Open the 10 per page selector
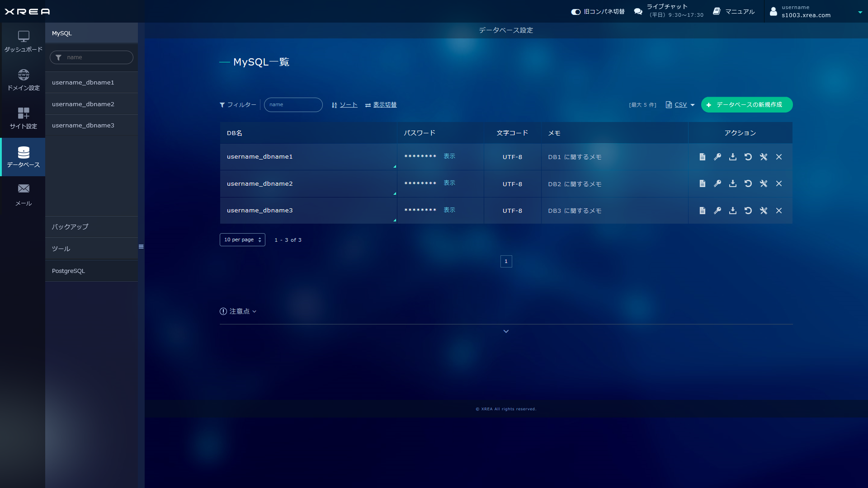This screenshot has height=488, width=868. [242, 239]
